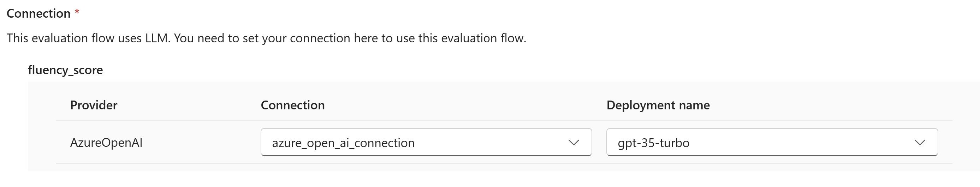
Task: Click the gray panel area below the AzureOpenAI row
Action: click(x=494, y=167)
